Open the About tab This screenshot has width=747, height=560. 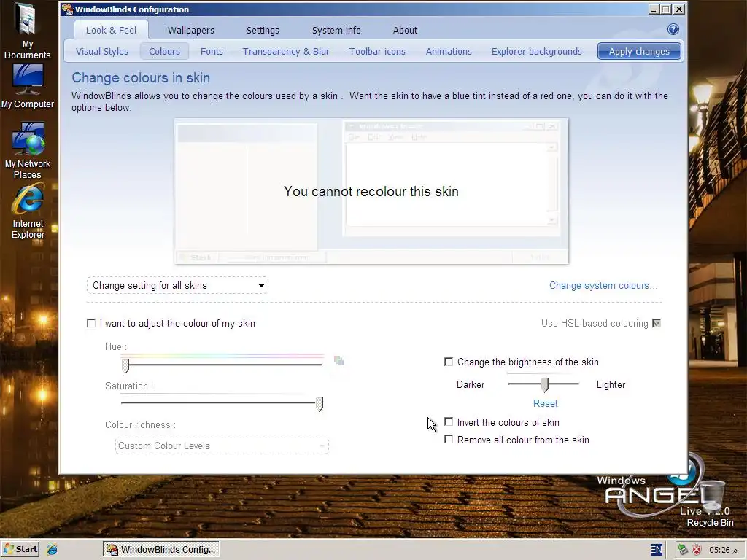405,30
